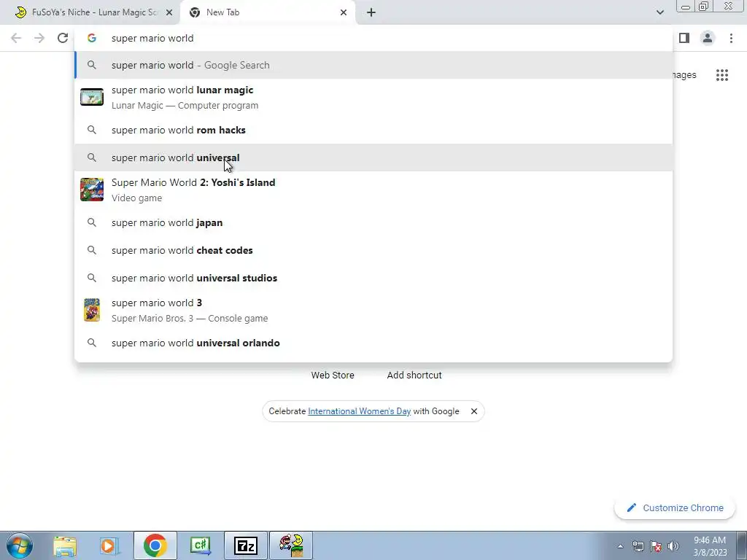
Task: Switch to FuSoYa's Niche Lunar Magic tab
Action: [90, 12]
